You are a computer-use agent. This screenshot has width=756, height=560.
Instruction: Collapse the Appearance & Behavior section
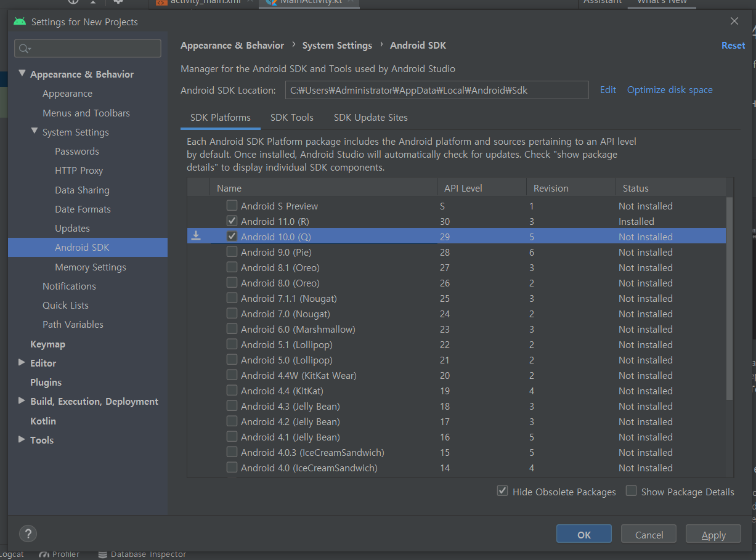(22, 73)
